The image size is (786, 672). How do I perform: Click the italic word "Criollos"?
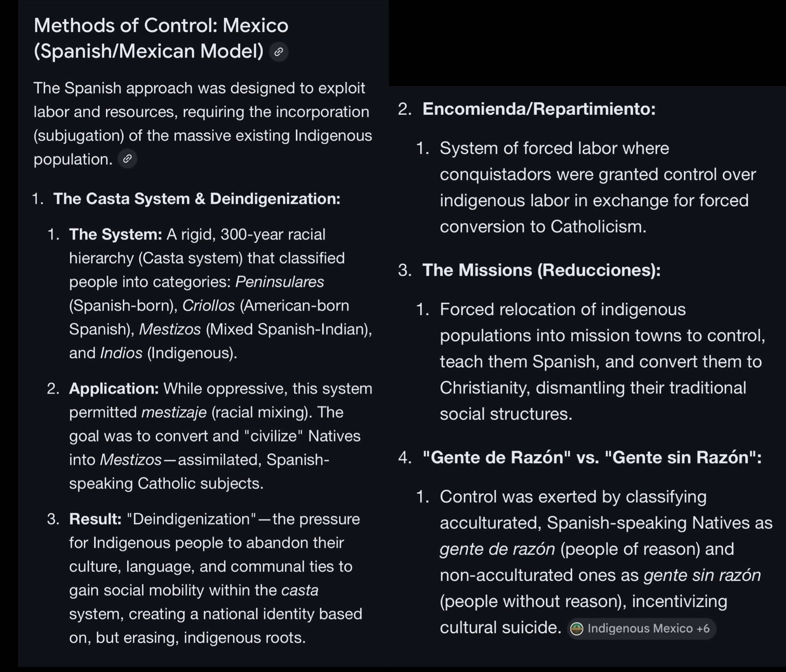point(208,306)
